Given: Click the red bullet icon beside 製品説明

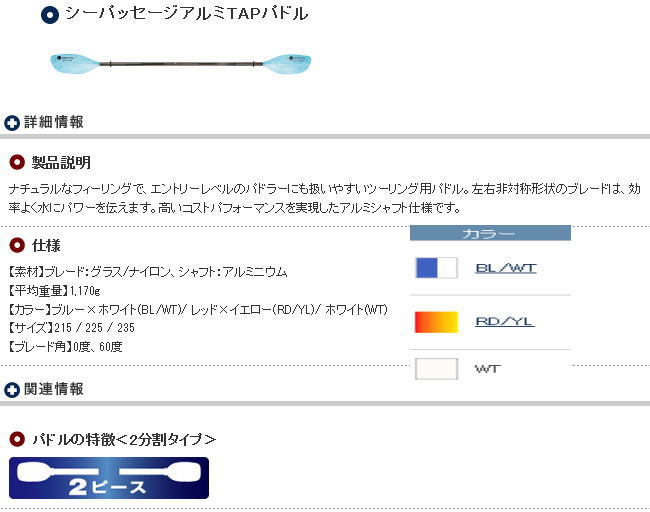Looking at the screenshot, I should pos(17,162).
